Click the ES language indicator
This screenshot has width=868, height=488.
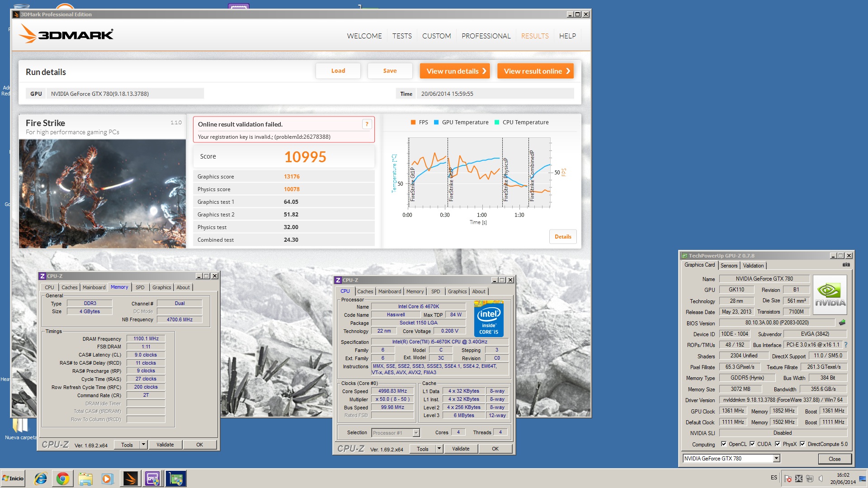(774, 478)
